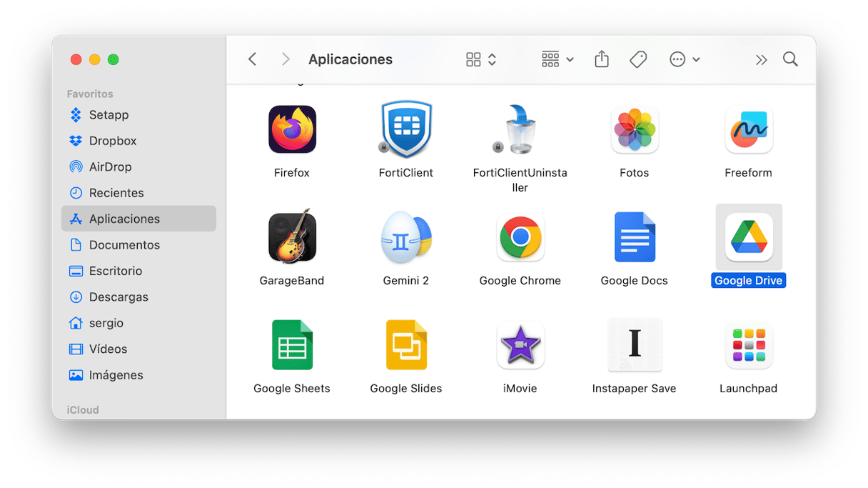Click the Share toolbar button
868x488 pixels.
[x=602, y=60]
